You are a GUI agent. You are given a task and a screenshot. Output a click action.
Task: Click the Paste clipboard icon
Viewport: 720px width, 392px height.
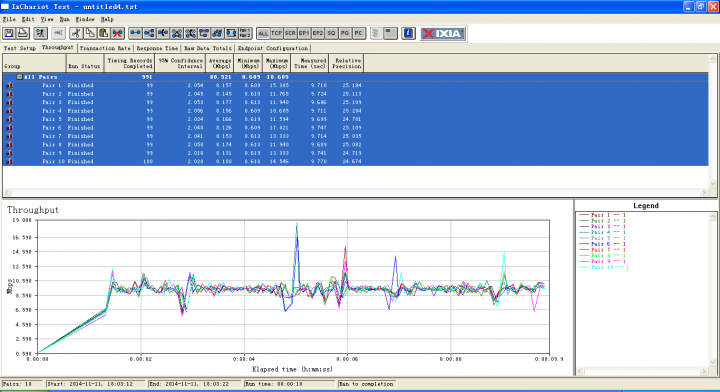[x=104, y=33]
